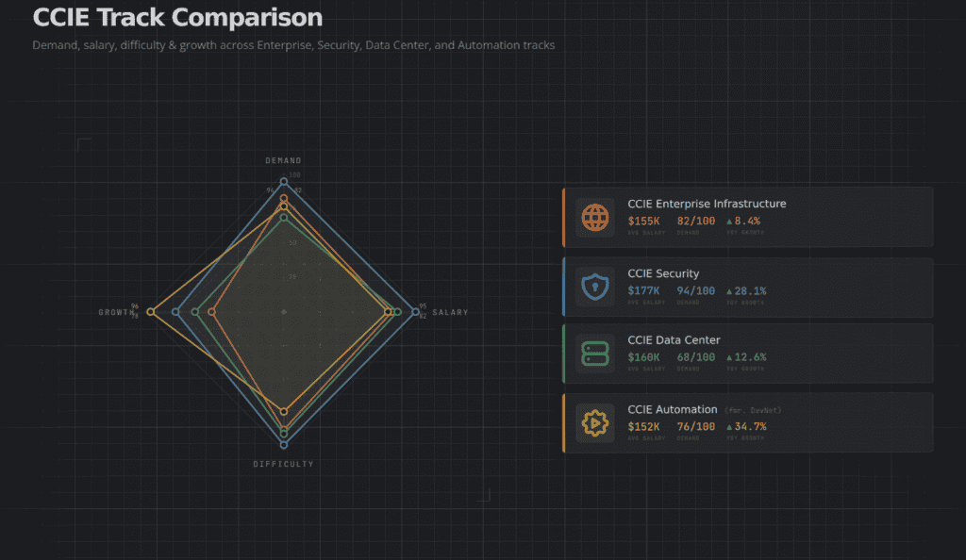966x560 pixels.
Task: Select the $160K salary value
Action: coord(643,357)
